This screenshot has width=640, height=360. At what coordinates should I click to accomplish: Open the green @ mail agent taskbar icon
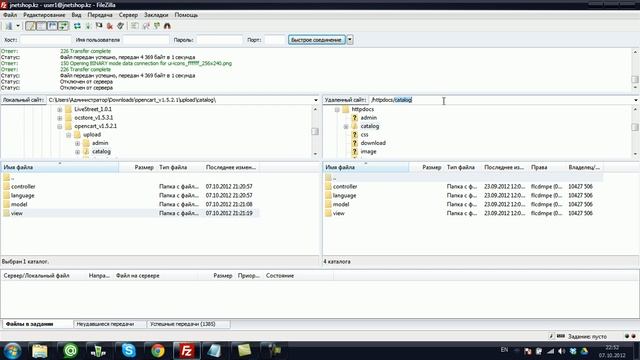pyautogui.click(x=70, y=351)
